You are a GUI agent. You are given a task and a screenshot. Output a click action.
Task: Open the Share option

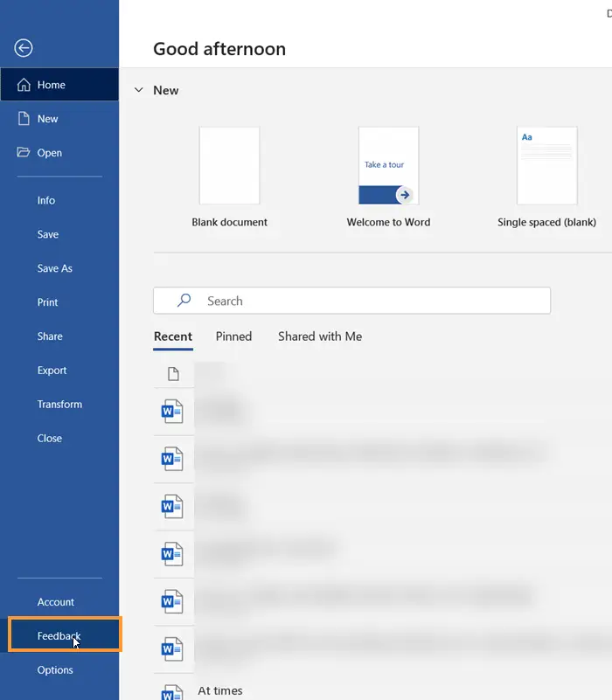pos(59,336)
